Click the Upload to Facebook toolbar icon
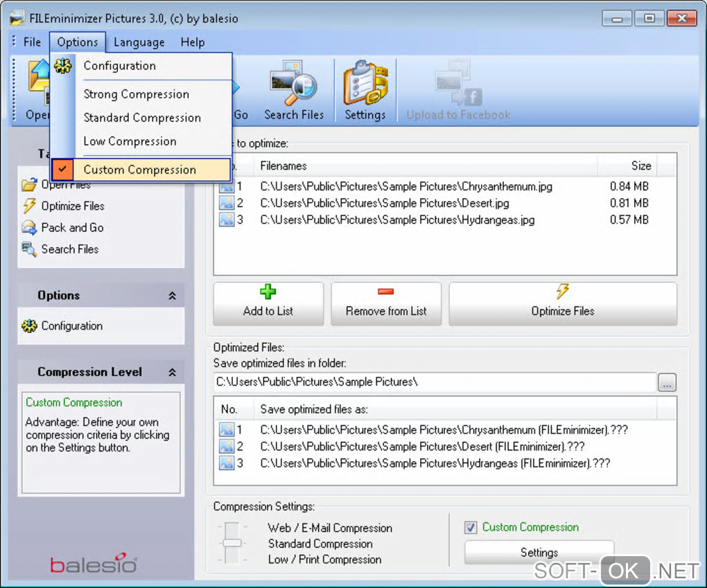707x588 pixels. pos(458,83)
